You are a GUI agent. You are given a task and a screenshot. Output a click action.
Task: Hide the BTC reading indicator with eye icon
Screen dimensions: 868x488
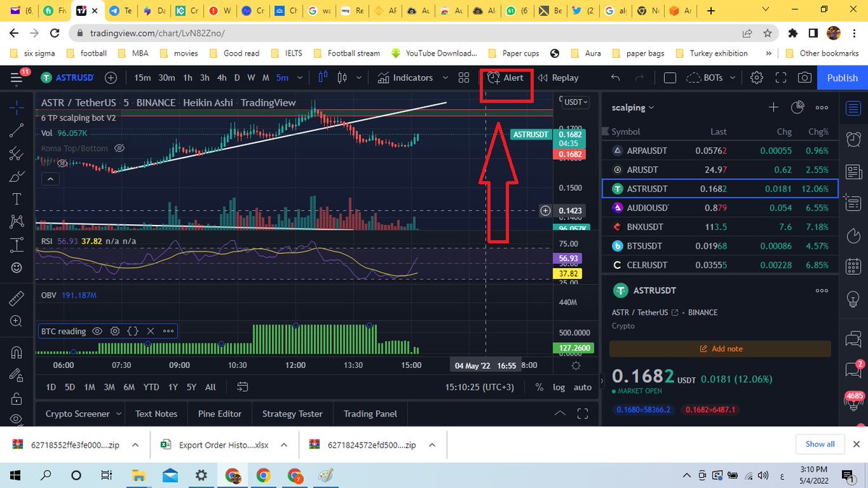(x=98, y=331)
